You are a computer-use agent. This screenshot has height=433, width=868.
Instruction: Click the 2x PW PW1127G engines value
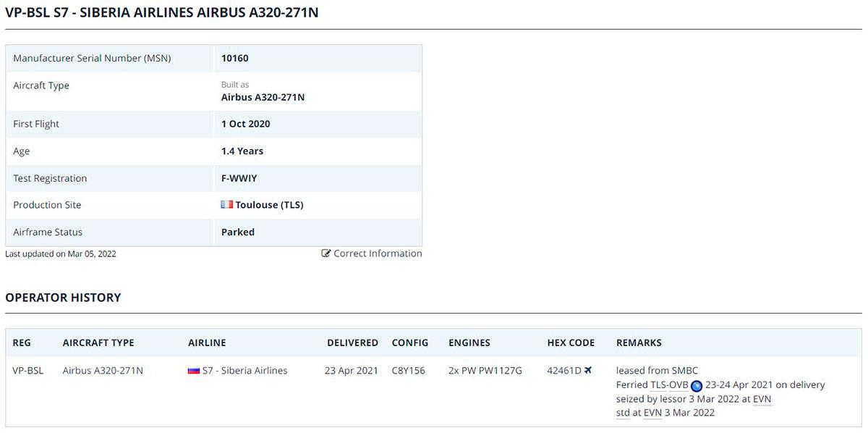tap(485, 371)
